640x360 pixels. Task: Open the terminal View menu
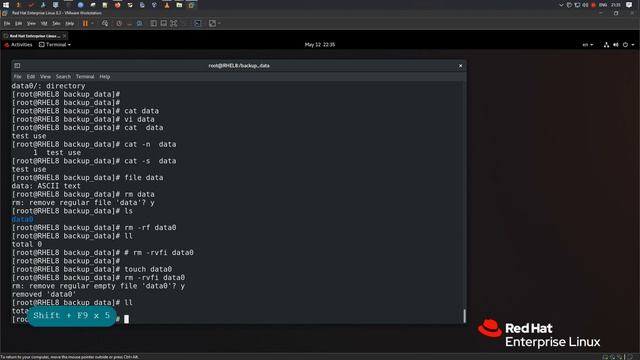click(45, 77)
